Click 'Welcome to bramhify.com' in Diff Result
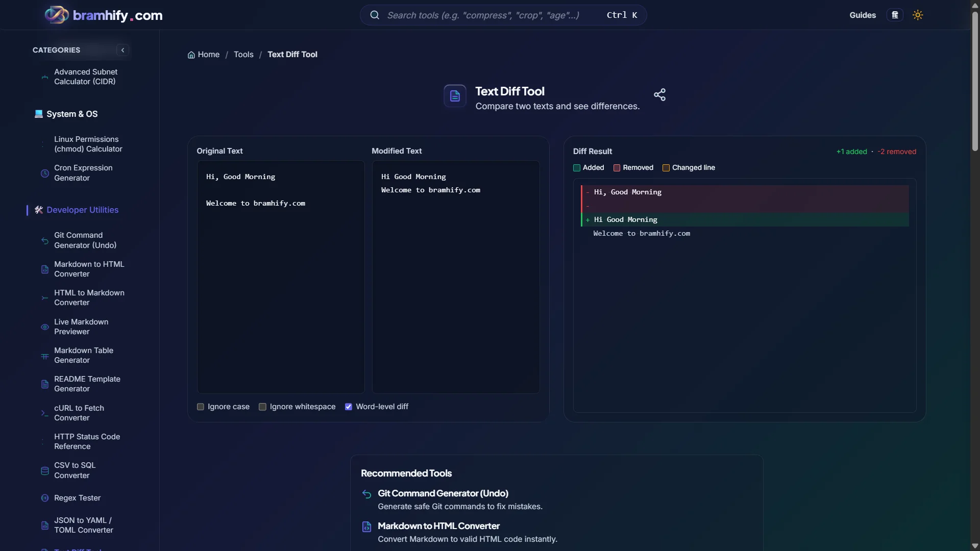This screenshot has height=551, width=980. click(642, 234)
